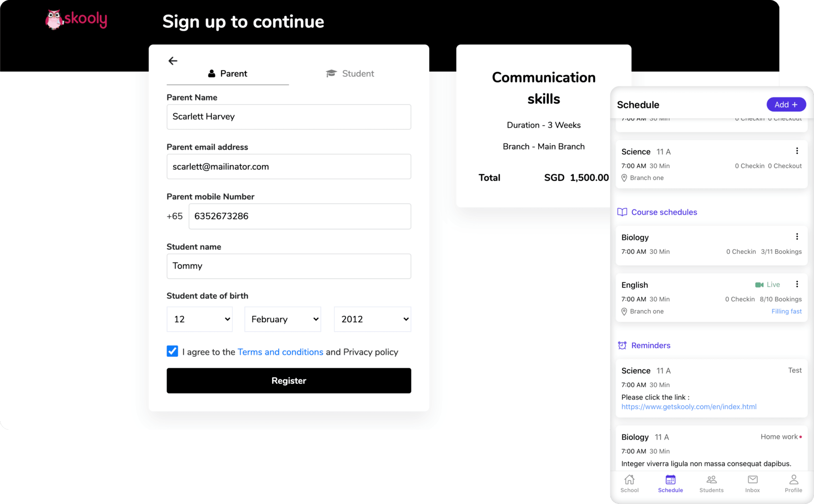Click the Branch one location pin under Science
The width and height of the screenshot is (814, 504).
pyautogui.click(x=625, y=177)
